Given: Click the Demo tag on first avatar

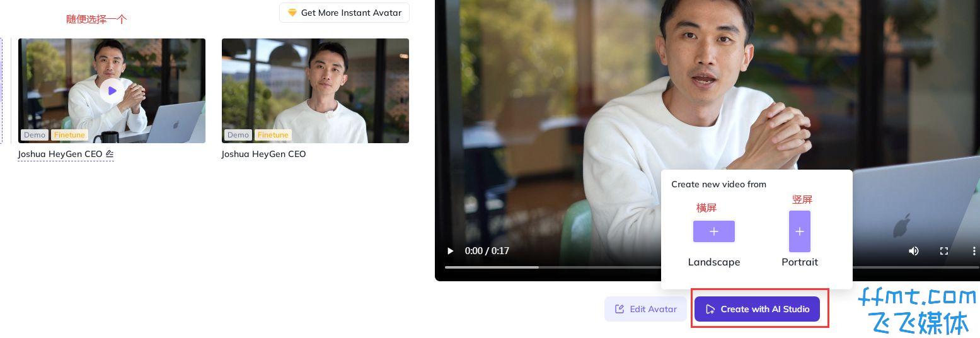Looking at the screenshot, I should (x=35, y=135).
